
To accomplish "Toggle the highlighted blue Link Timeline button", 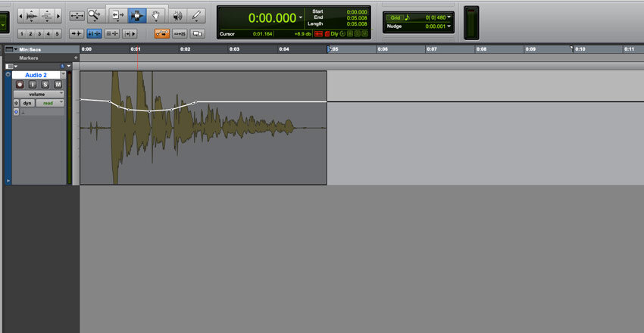I will point(95,33).
